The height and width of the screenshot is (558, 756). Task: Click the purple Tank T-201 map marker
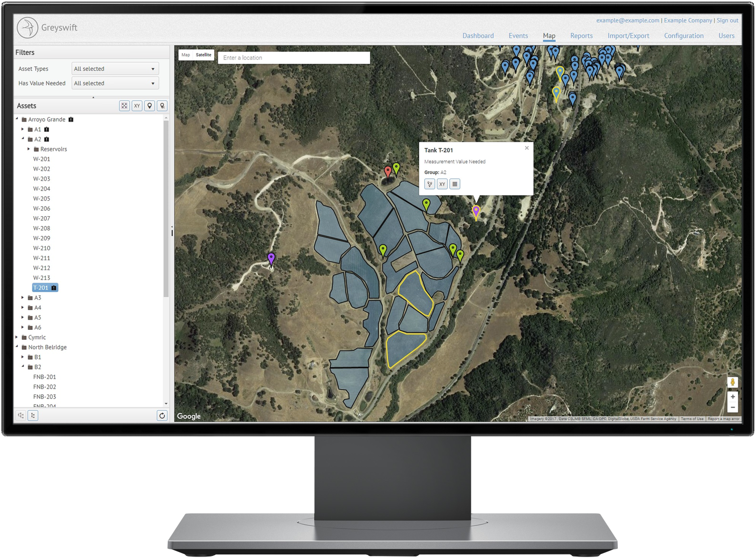[476, 212]
